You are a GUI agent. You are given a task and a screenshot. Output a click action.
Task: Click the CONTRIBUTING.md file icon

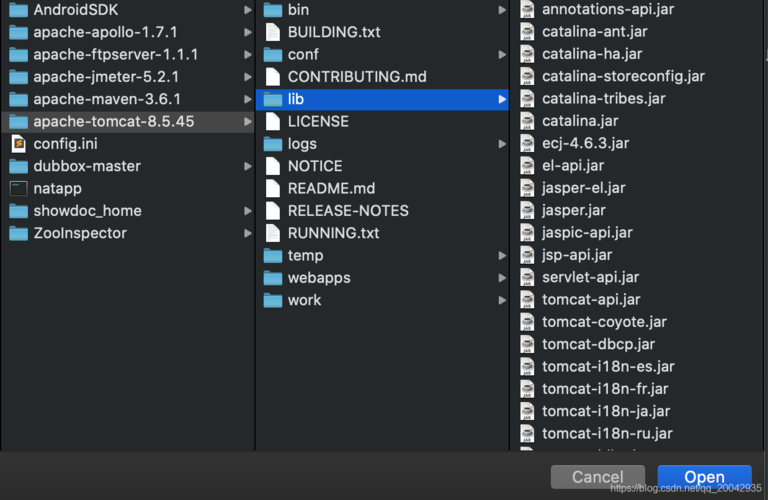(x=273, y=77)
